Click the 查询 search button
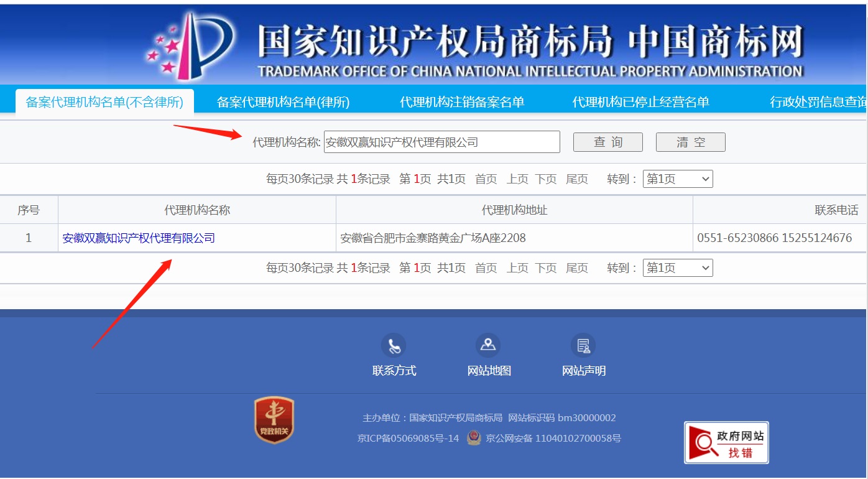Viewport: 868px width, 479px height. pyautogui.click(x=608, y=142)
